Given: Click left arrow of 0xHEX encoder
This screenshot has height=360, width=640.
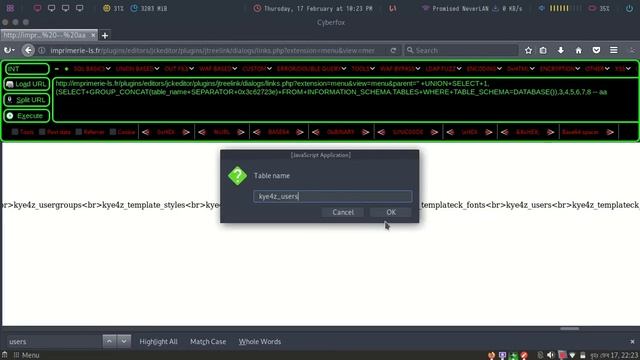Looking at the screenshot, I should 146,132.
